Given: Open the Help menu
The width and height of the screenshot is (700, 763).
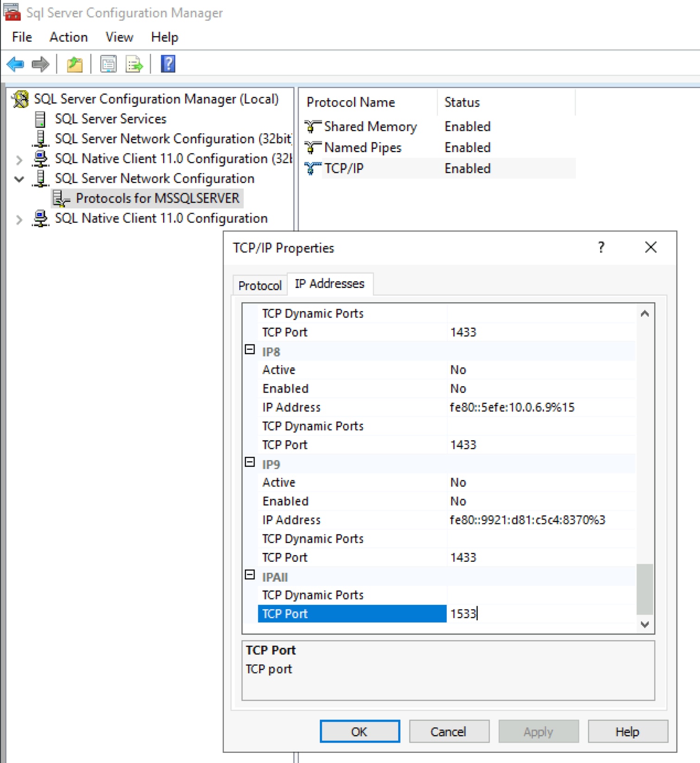Looking at the screenshot, I should 165,37.
